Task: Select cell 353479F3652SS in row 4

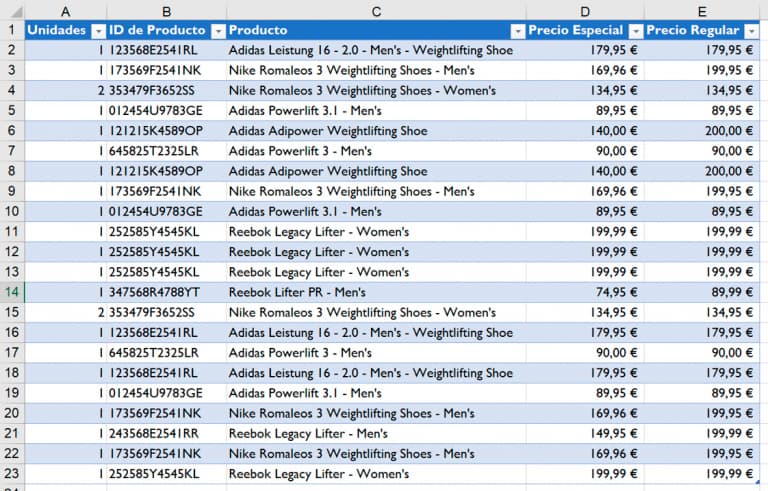Action: tap(167, 91)
